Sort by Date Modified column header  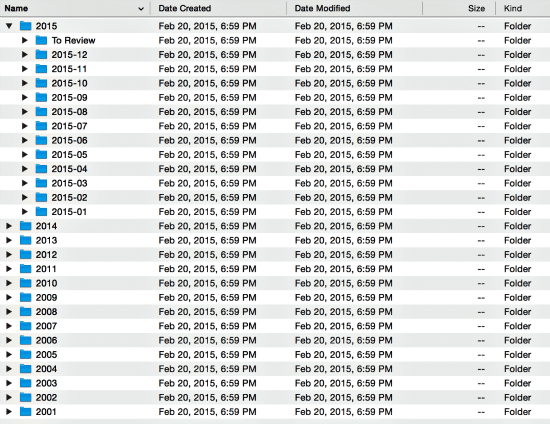(322, 8)
